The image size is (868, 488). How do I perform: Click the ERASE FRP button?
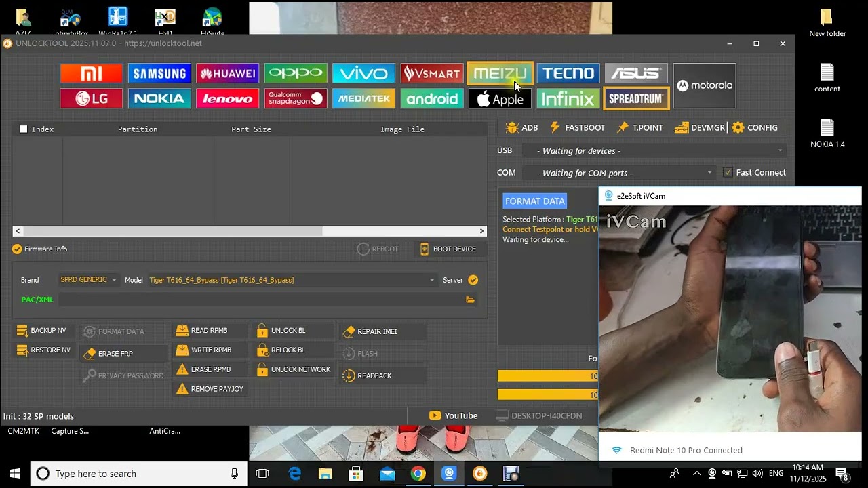[123, 354]
